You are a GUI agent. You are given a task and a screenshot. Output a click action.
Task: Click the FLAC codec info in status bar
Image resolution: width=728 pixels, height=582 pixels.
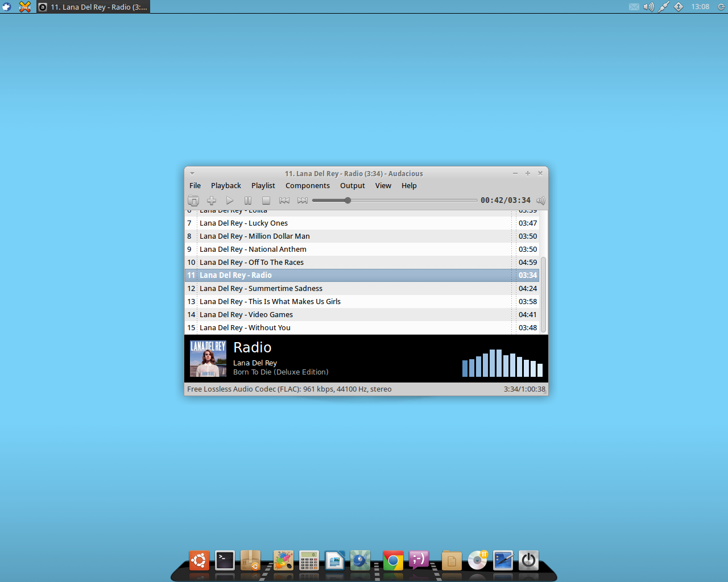click(289, 389)
